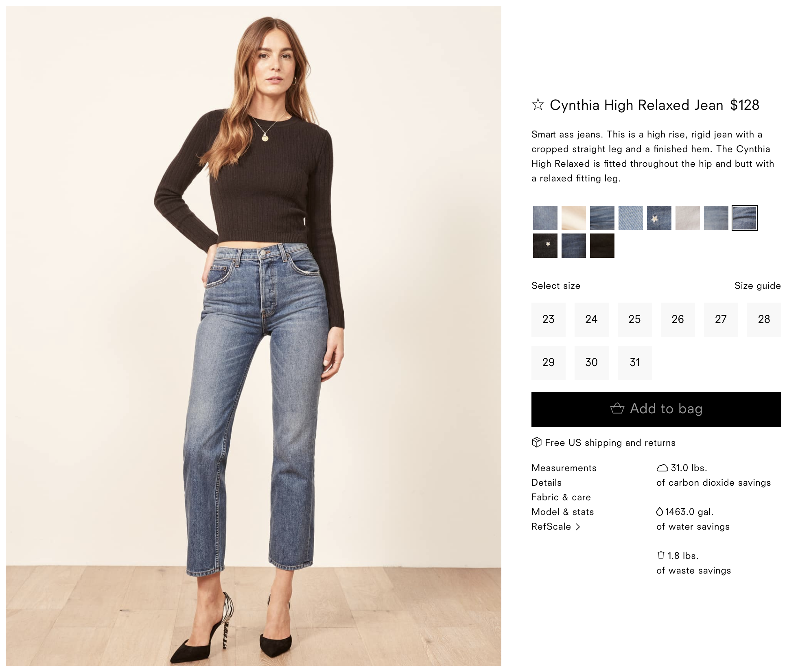Expand the Fabric & care section
787x672 pixels.
click(561, 497)
